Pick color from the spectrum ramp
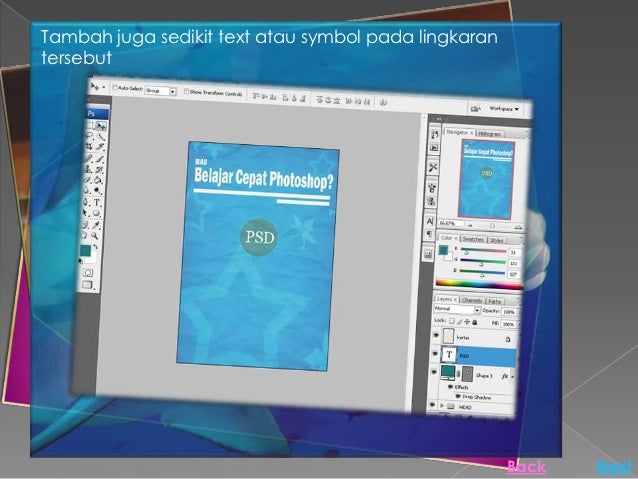The height and width of the screenshot is (479, 638). [x=479, y=284]
